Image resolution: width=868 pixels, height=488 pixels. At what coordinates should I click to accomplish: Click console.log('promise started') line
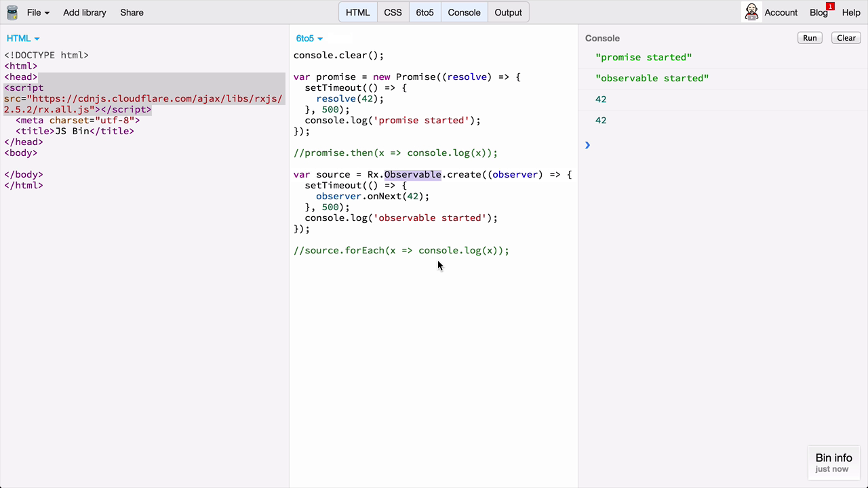point(393,121)
